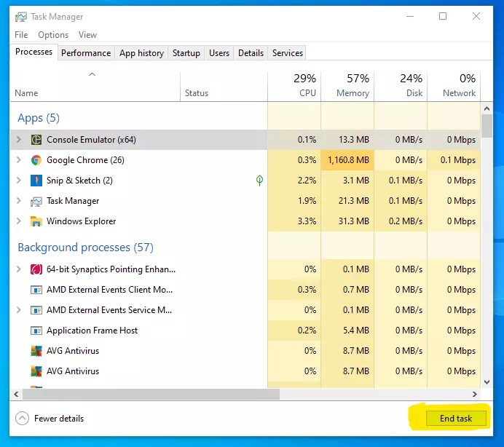The width and height of the screenshot is (504, 447).
Task: Expand the 64-bit Synaptics Pointing group
Action: (x=19, y=269)
